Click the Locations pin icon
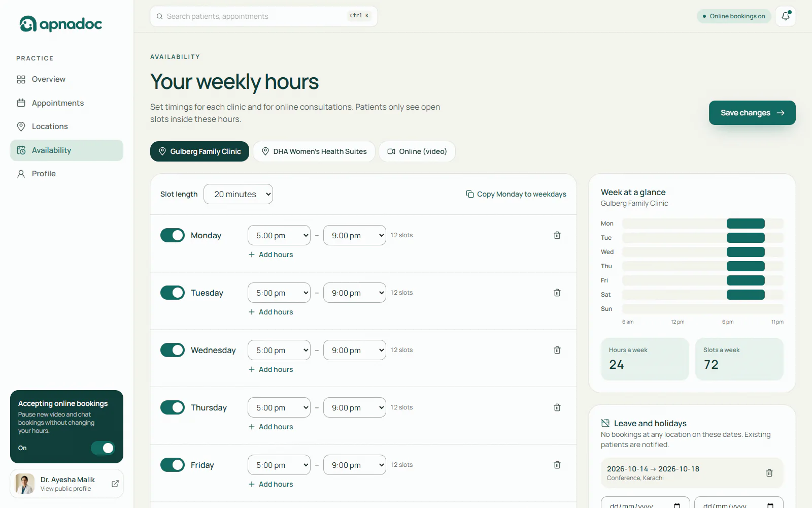 point(21,126)
